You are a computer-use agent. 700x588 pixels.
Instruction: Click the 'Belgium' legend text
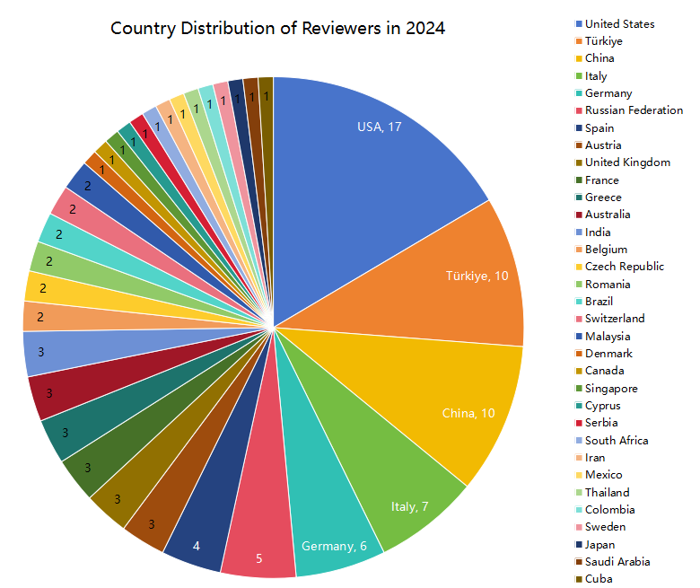click(607, 250)
